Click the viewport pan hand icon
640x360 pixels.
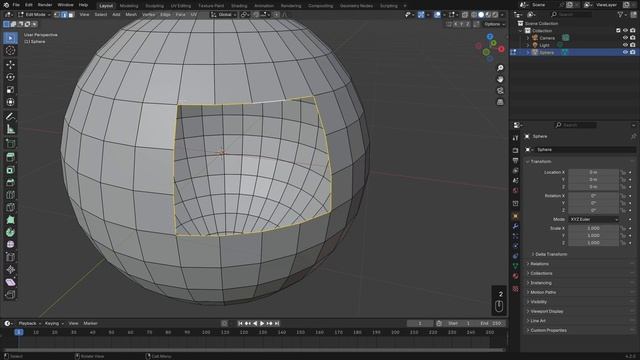[500, 79]
